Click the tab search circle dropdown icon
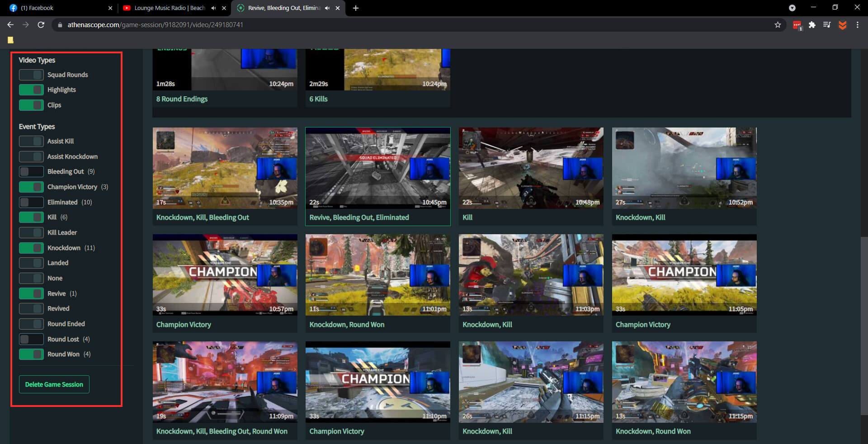This screenshot has height=444, width=868. coord(792,8)
